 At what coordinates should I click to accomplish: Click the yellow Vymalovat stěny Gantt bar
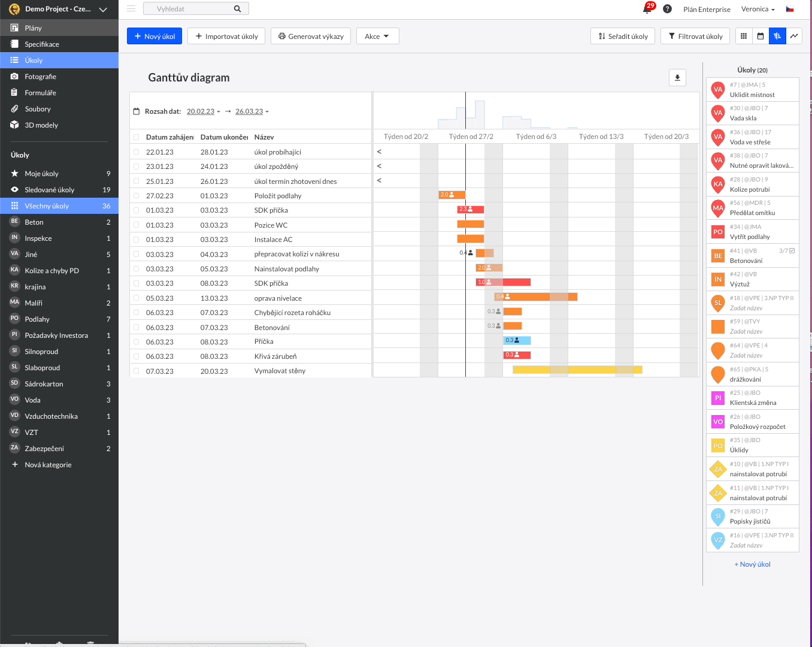click(577, 370)
